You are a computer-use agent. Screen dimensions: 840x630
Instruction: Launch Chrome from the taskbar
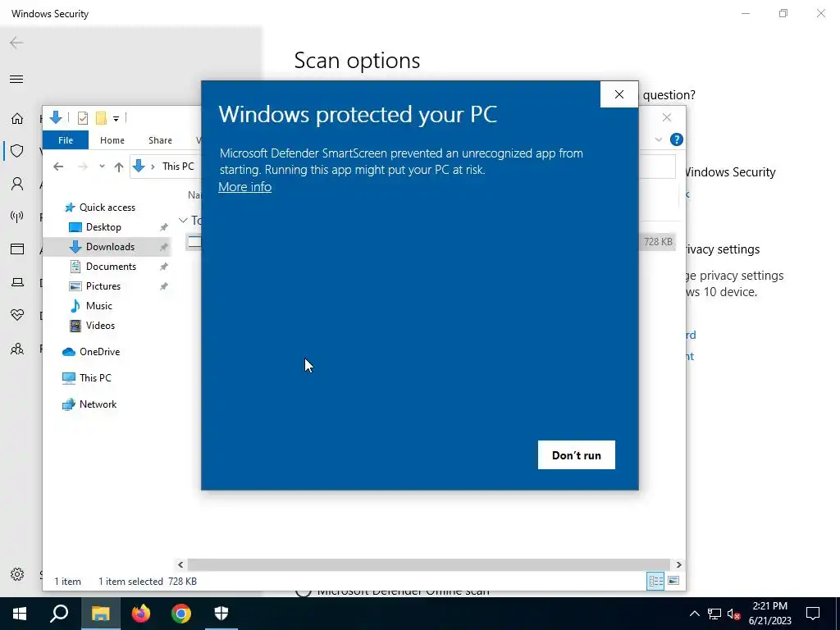[181, 614]
